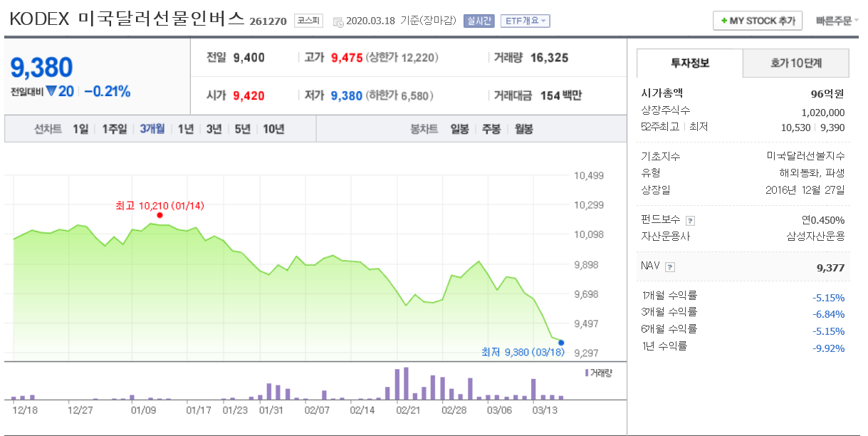This screenshot has width=868, height=436.
Task: Open the 빠른주문 dropdown
Action: (835, 20)
